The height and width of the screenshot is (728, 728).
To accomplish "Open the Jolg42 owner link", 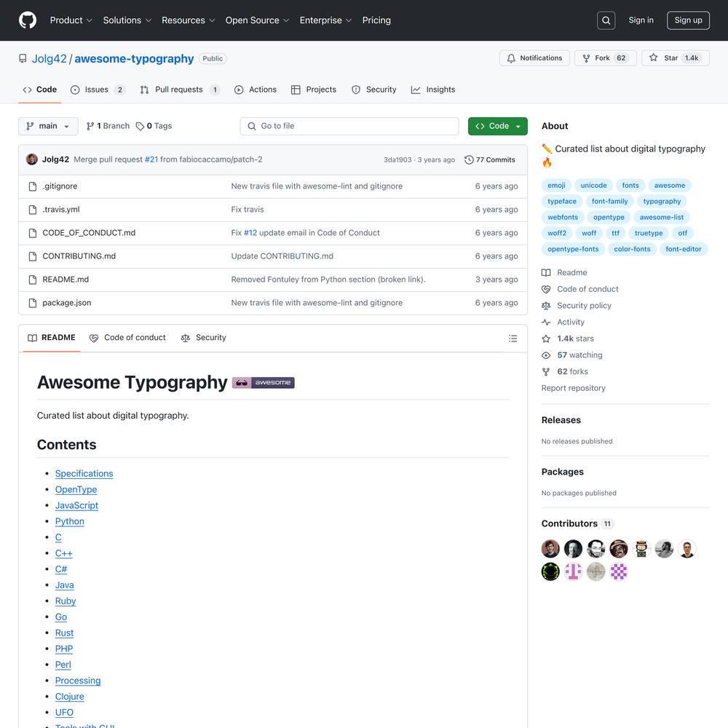I will [x=50, y=59].
